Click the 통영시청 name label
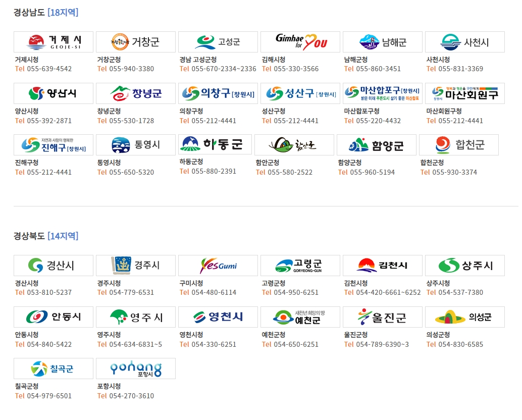This screenshot has width=522, height=420. 109,163
